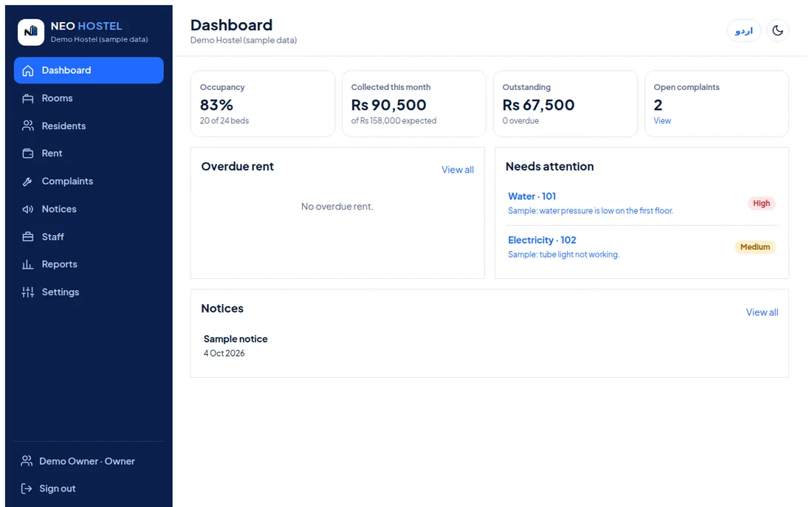Click the Dashboard home icon in sidebar
This screenshot has height=507, width=812.
tap(28, 70)
